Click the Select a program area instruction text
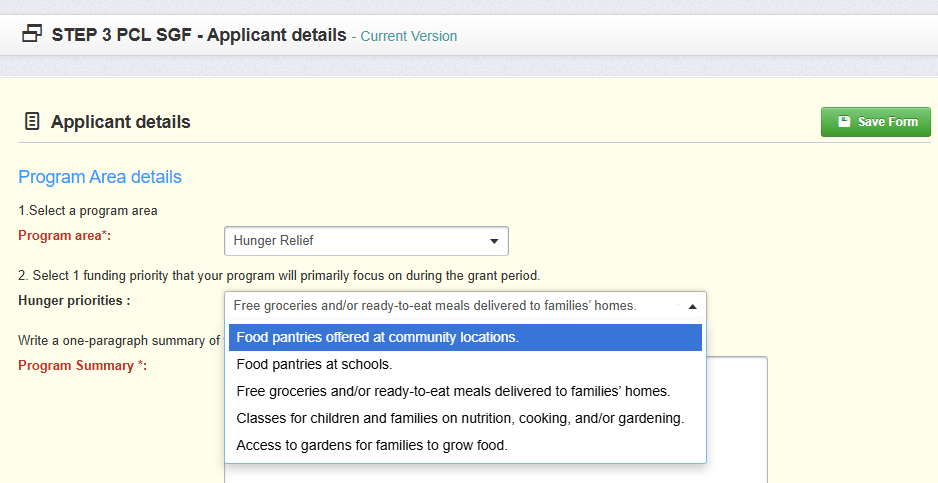Image resolution: width=938 pixels, height=483 pixels. [x=88, y=210]
